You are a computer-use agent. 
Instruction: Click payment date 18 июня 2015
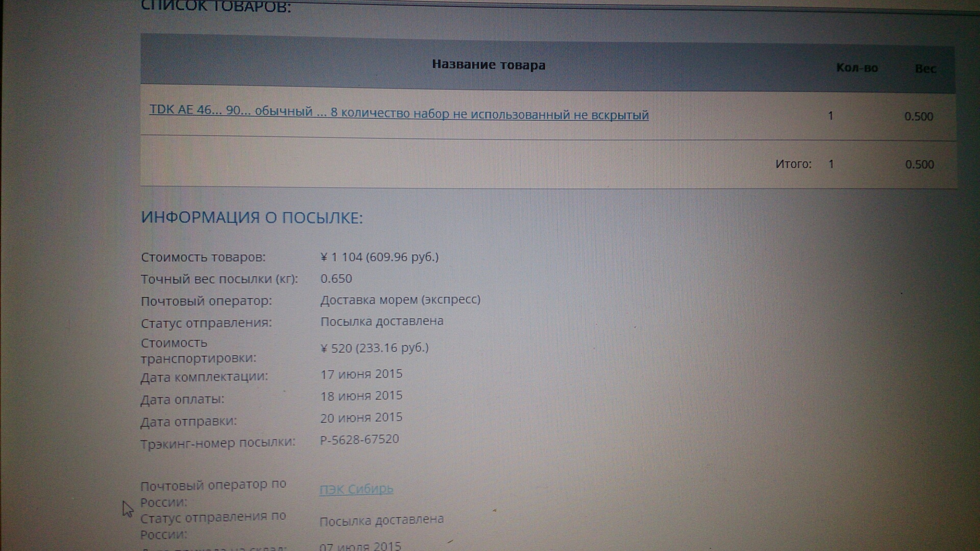361,396
